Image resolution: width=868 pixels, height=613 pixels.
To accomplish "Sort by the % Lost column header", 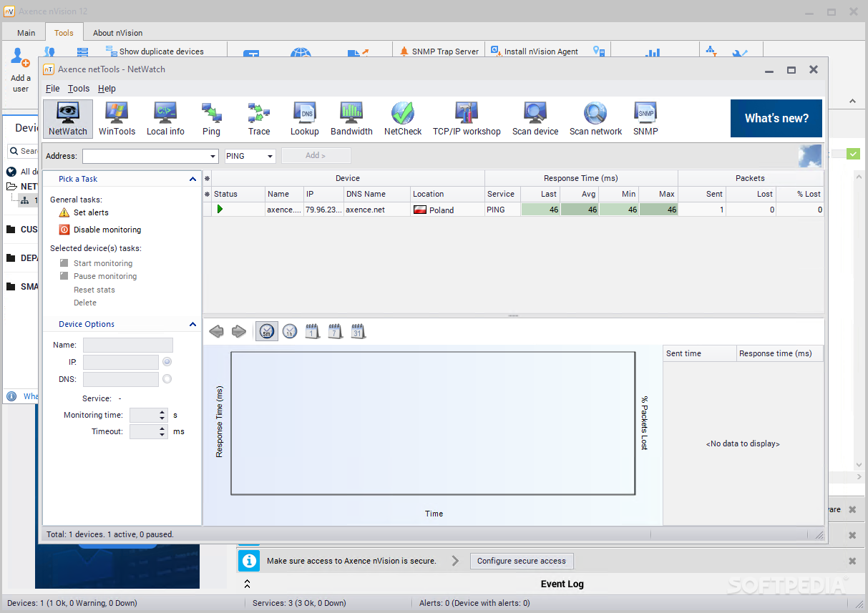I will [799, 194].
